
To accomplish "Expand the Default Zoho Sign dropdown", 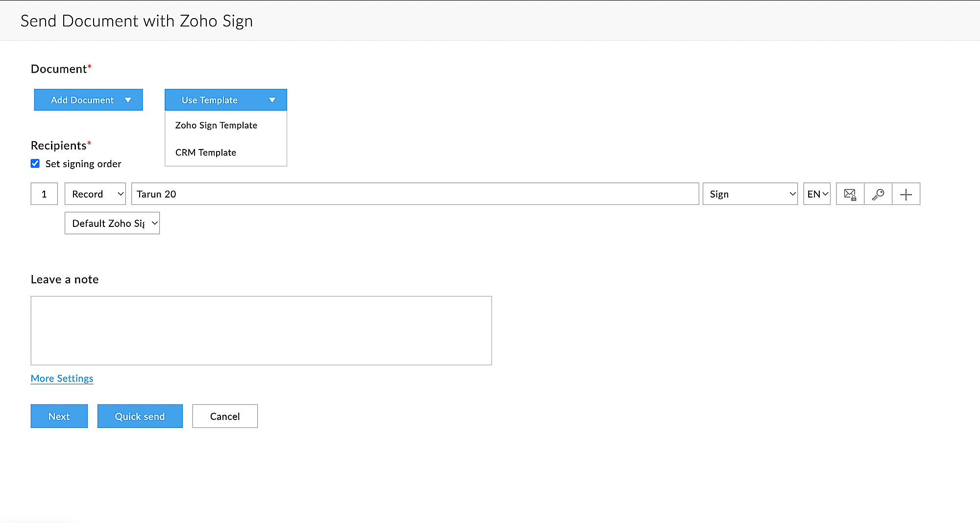I will click(112, 224).
